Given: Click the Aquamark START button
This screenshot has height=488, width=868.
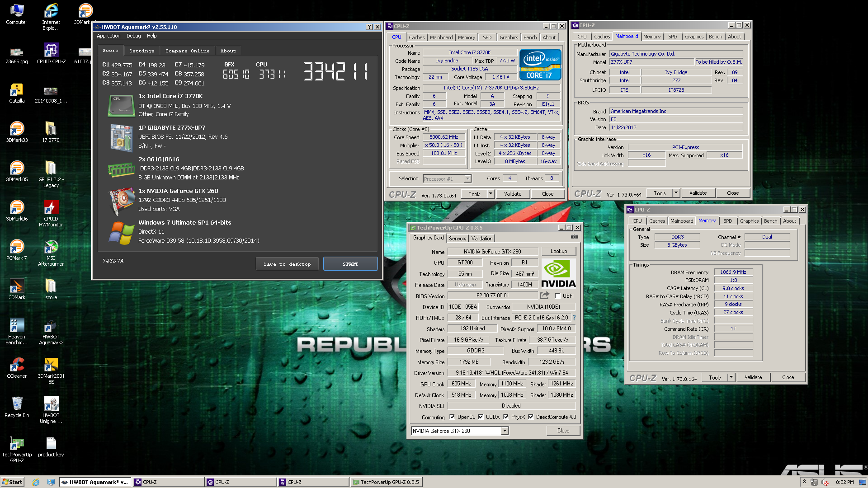Looking at the screenshot, I should tap(350, 264).
